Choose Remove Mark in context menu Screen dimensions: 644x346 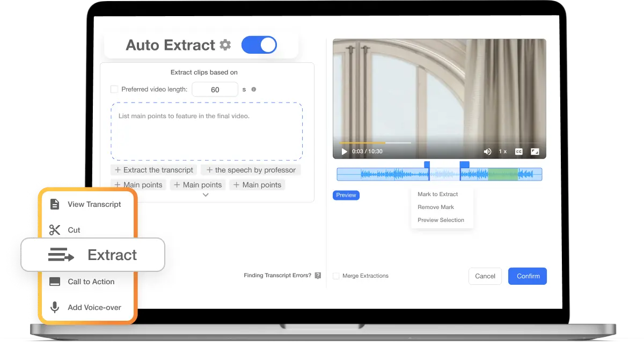(436, 207)
